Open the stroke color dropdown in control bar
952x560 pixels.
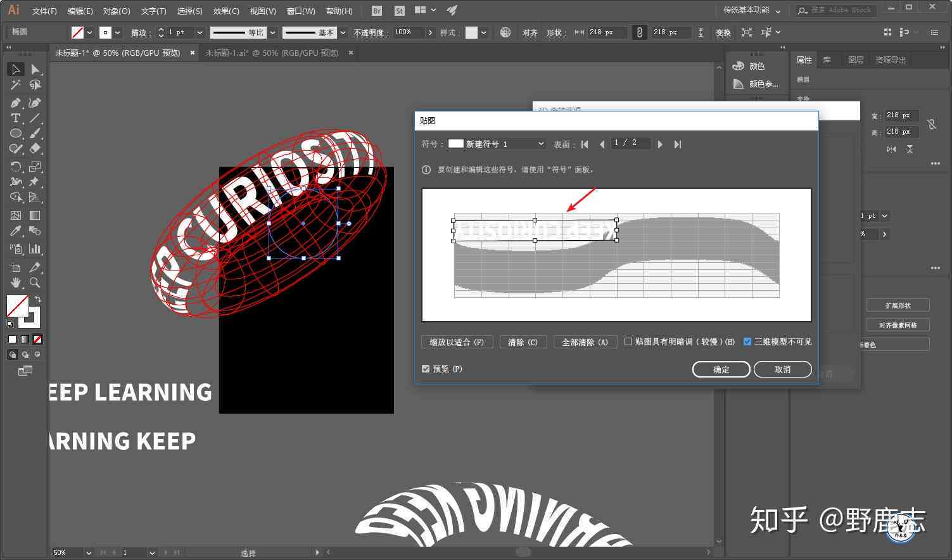tap(117, 32)
